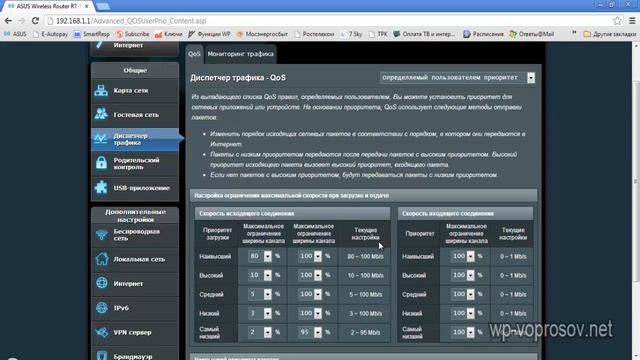This screenshot has width=640, height=360.
Task: Open Other bookmarks (Другие закладки) folder
Action: point(610,34)
